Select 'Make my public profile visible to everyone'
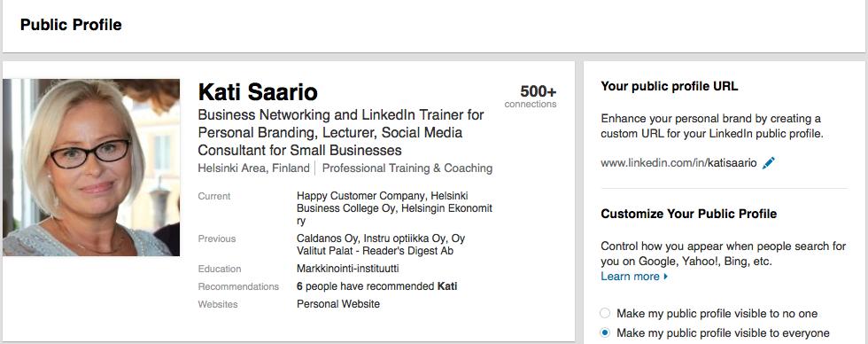This screenshot has width=868, height=344. 605,333
